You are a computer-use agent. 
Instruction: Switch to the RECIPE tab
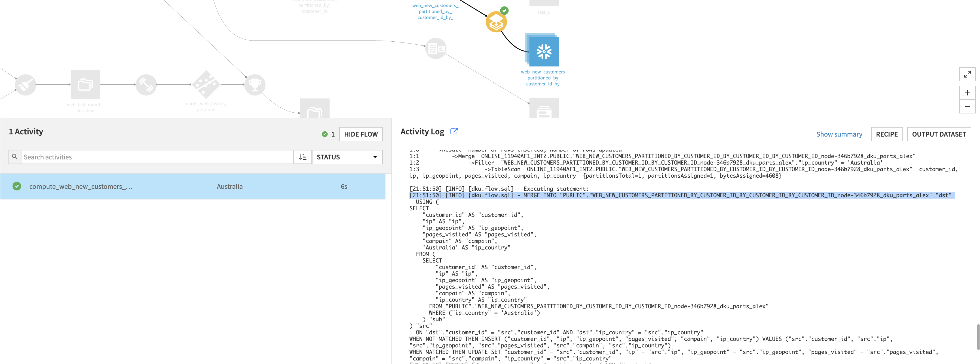(887, 134)
